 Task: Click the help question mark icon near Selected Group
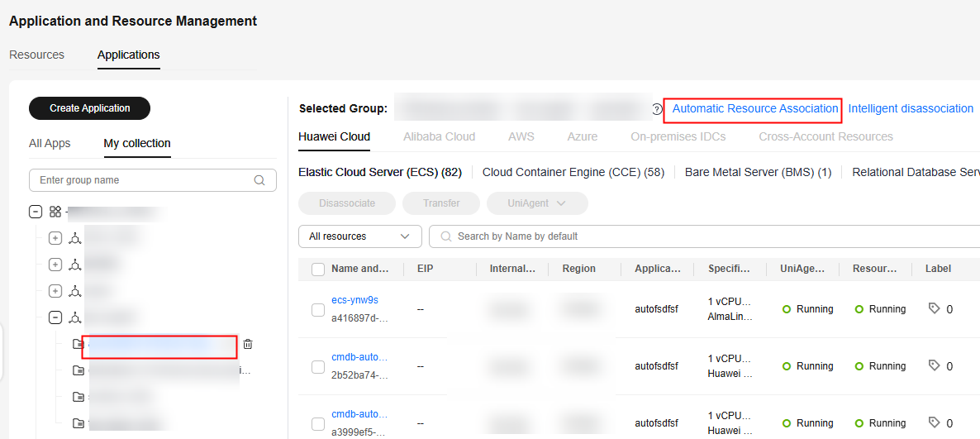click(657, 109)
